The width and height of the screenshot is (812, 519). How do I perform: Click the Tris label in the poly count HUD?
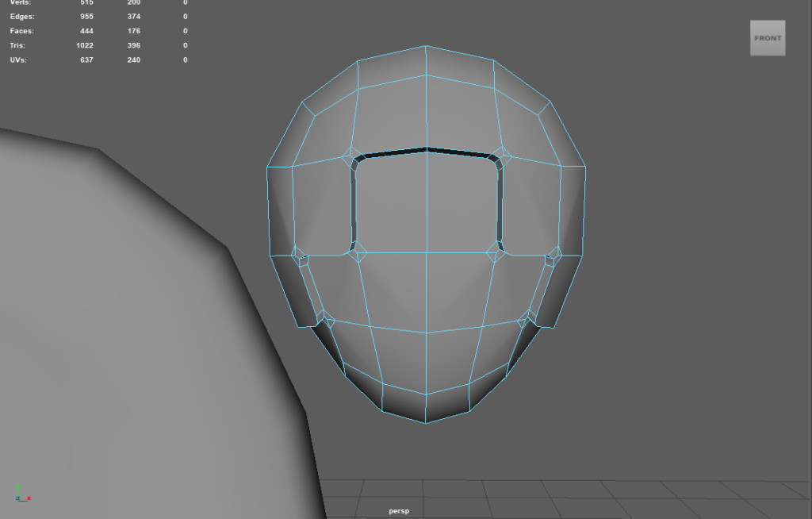tap(18, 45)
